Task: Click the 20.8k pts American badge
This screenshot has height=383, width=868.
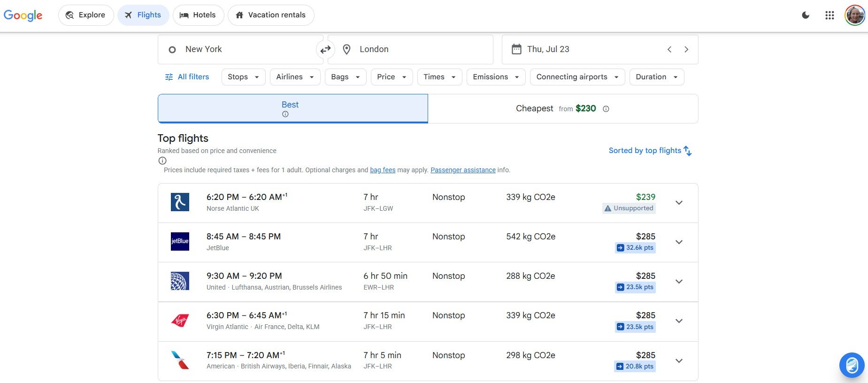Action: [x=635, y=367]
